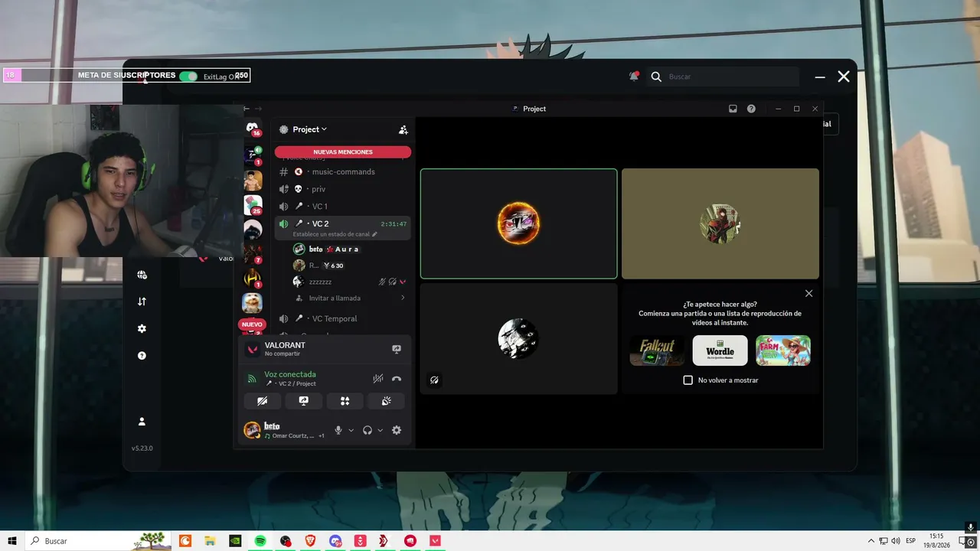Image resolution: width=980 pixels, height=551 pixels.
Task: Open NVIDIA app from the taskbar
Action: click(x=235, y=541)
